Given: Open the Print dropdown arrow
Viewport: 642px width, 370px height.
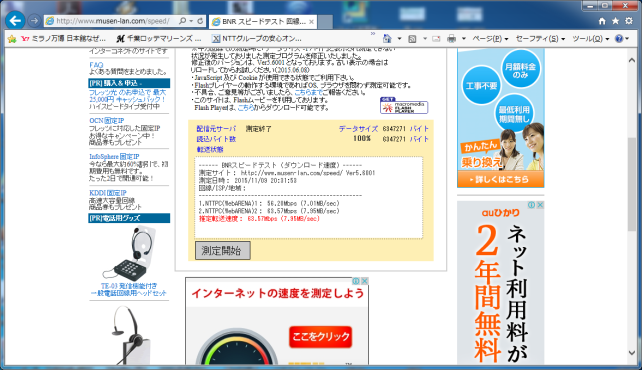Looking at the screenshot, I should [464, 39].
